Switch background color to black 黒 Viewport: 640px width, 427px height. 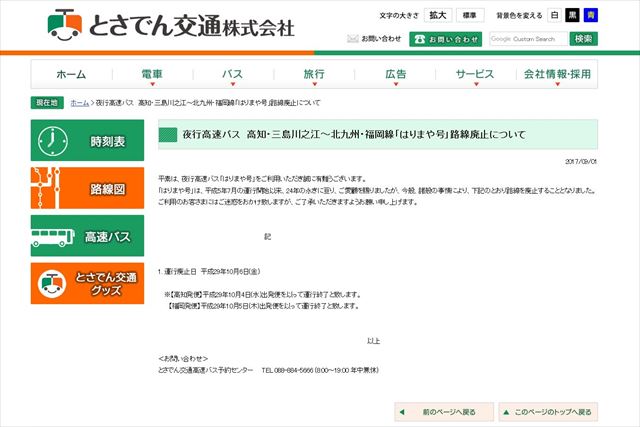click(x=574, y=16)
